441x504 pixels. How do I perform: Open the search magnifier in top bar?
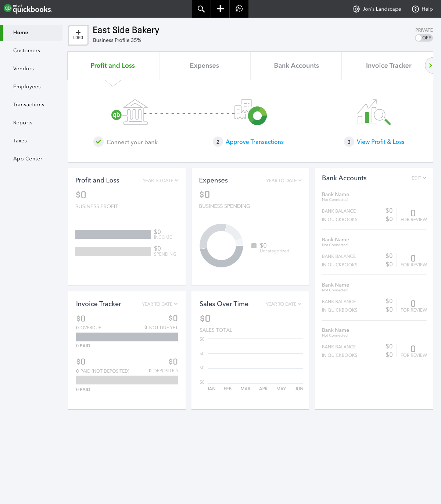tap(201, 9)
